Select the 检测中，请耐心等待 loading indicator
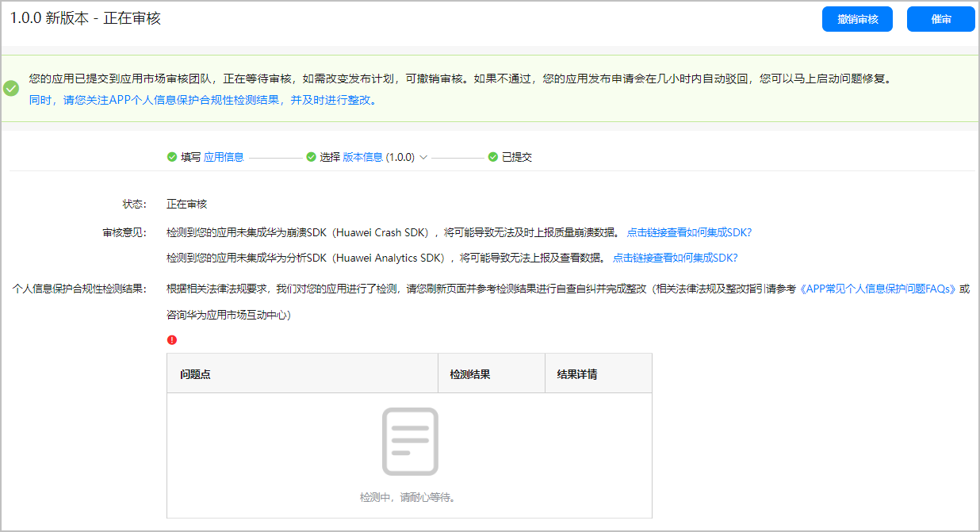This screenshot has height=532, width=980. tap(409, 496)
